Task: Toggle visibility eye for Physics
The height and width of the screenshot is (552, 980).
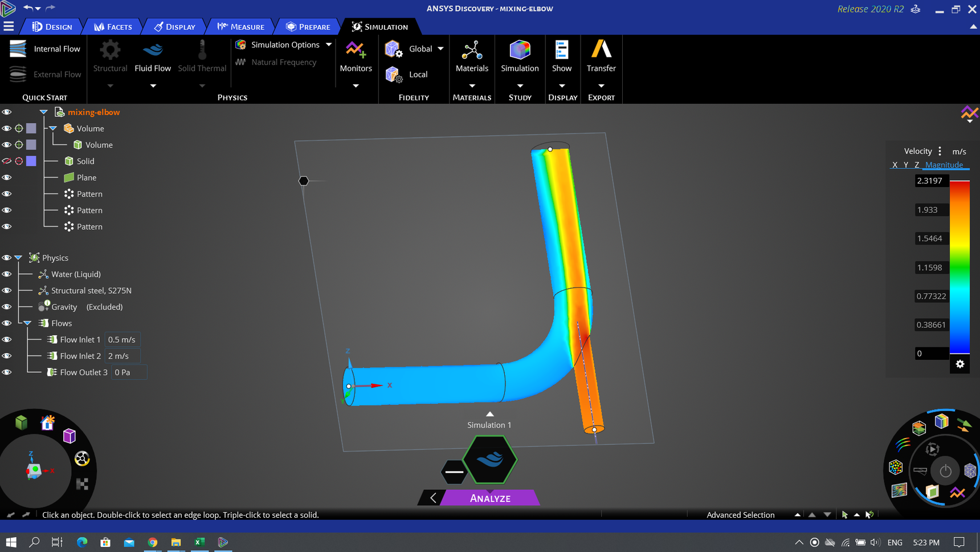Action: pyautogui.click(x=7, y=258)
